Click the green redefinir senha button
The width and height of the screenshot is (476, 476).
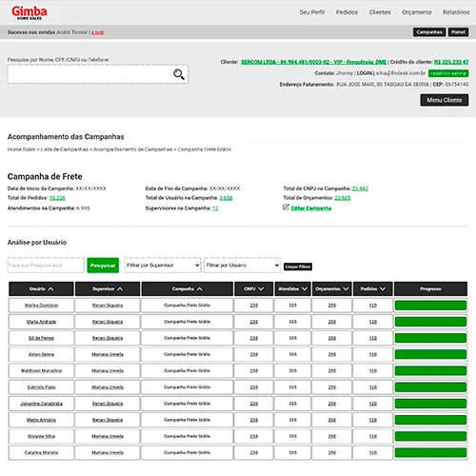pyautogui.click(x=448, y=73)
